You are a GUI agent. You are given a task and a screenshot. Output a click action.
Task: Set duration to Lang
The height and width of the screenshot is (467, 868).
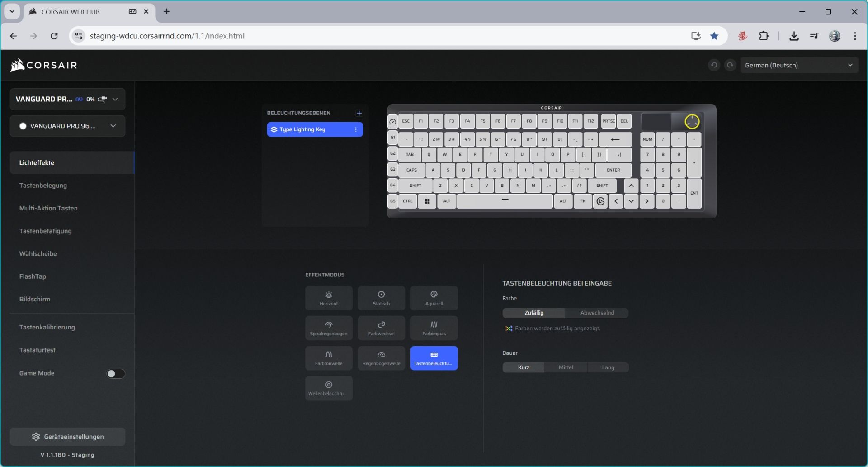click(x=608, y=367)
